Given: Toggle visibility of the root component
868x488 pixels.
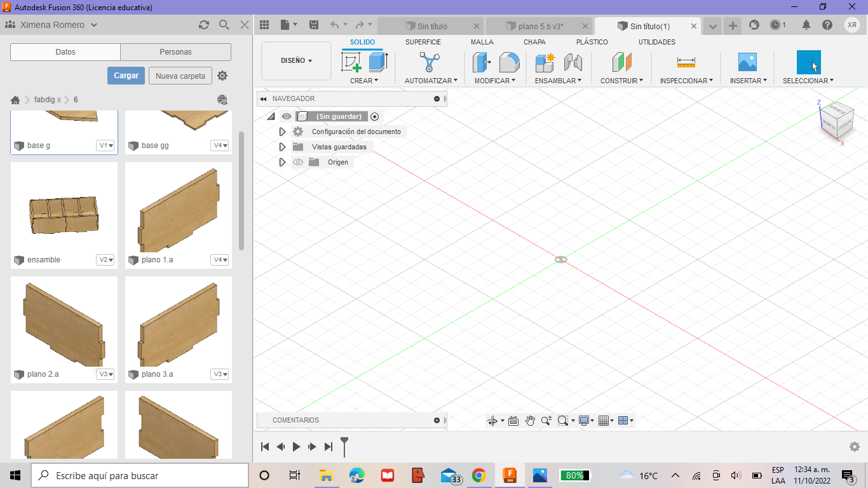Looking at the screenshot, I should click(287, 116).
